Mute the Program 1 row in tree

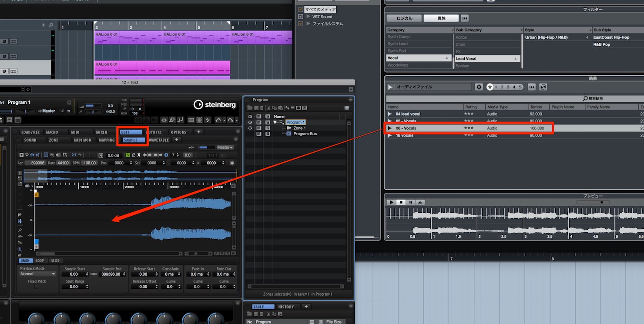[x=258, y=122]
